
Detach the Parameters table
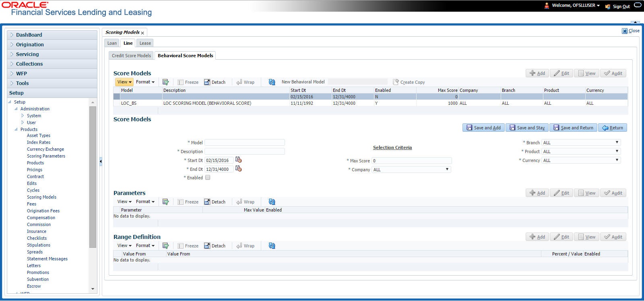coord(215,201)
